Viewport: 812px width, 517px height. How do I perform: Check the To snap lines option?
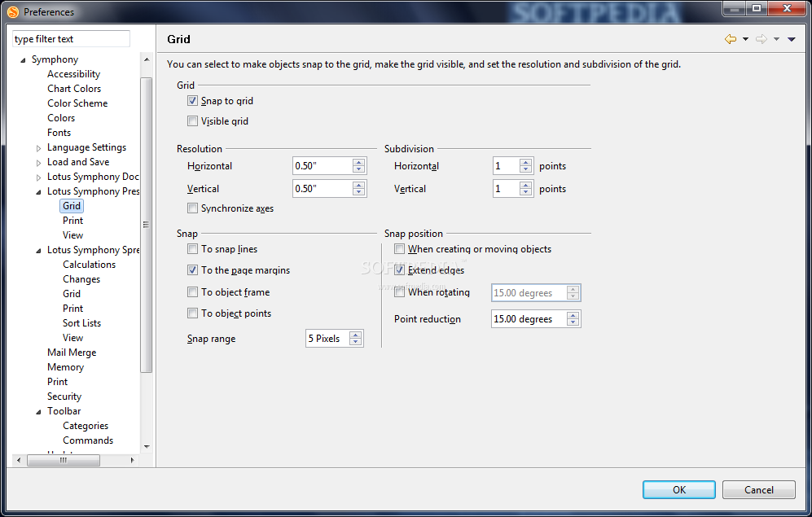click(193, 249)
